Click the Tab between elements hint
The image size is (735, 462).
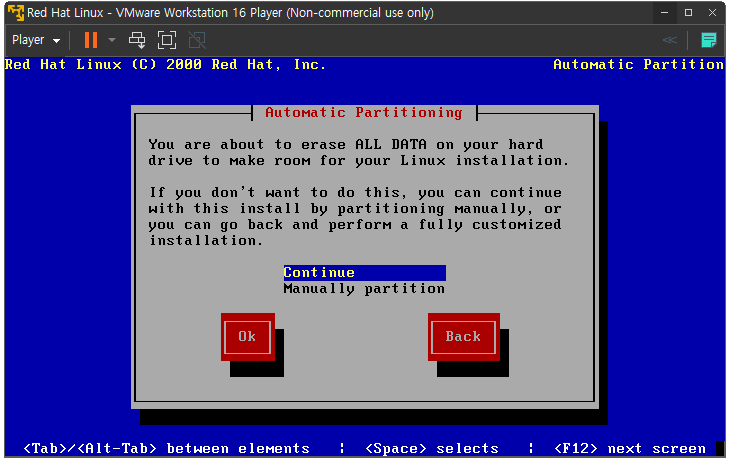coord(166,449)
